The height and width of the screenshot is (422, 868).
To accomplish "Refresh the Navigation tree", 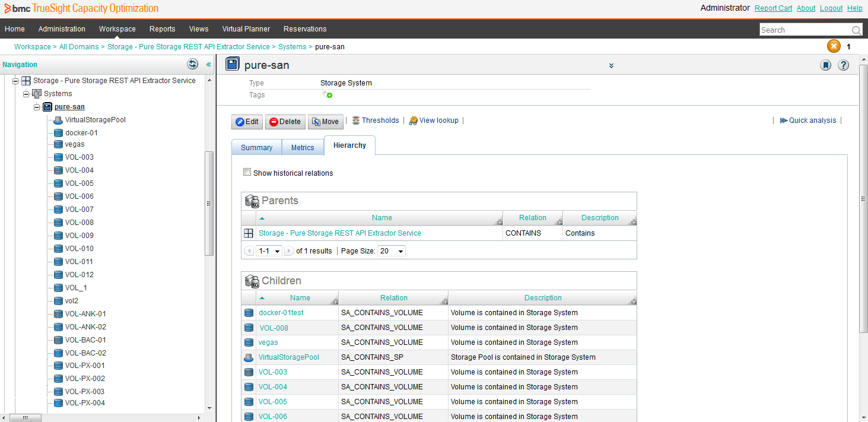I will [x=192, y=64].
